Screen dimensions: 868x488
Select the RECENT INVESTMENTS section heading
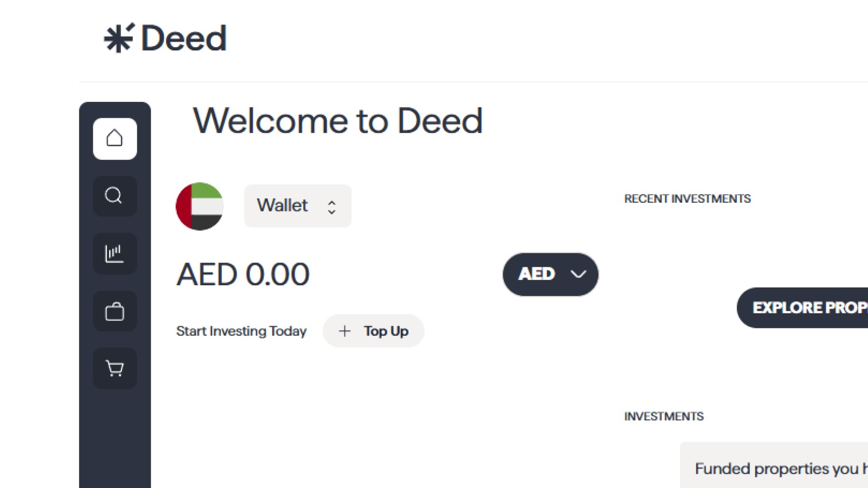pyautogui.click(x=687, y=198)
